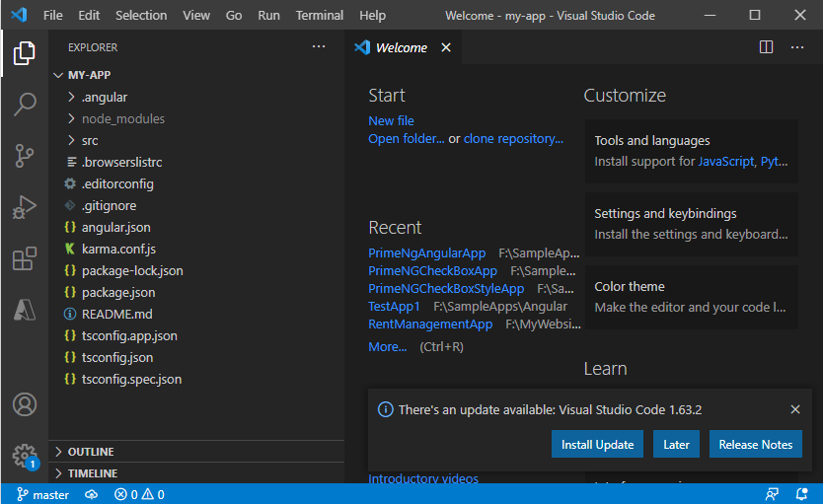Select the Welcome tab
Screen dimensions: 823x504
click(403, 47)
